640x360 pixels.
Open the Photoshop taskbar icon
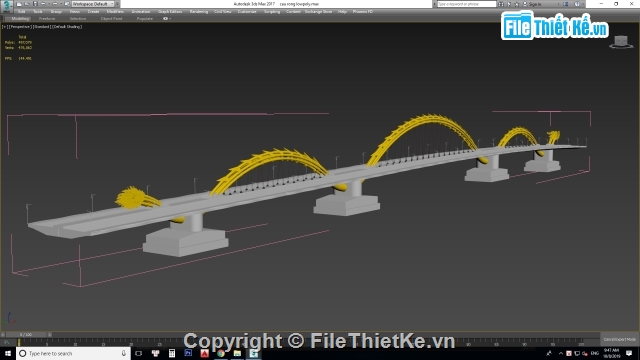coord(188,353)
